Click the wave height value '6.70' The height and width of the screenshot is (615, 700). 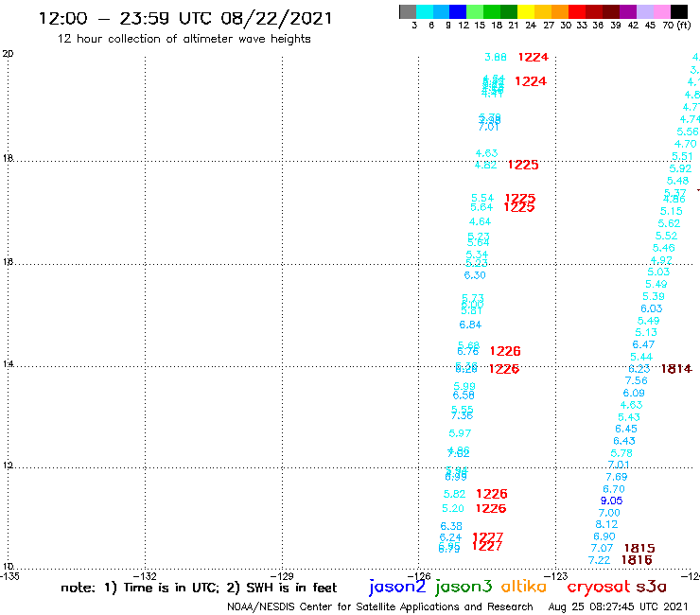pyautogui.click(x=614, y=489)
